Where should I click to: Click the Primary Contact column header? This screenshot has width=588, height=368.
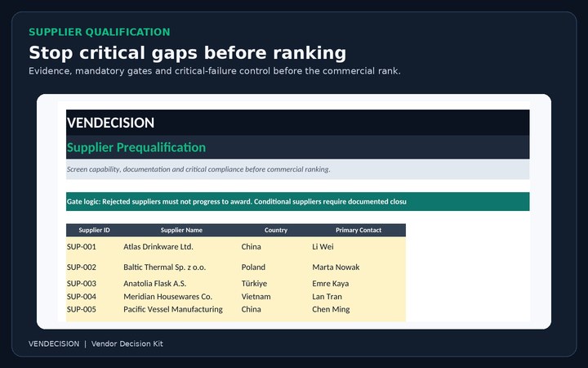click(359, 230)
